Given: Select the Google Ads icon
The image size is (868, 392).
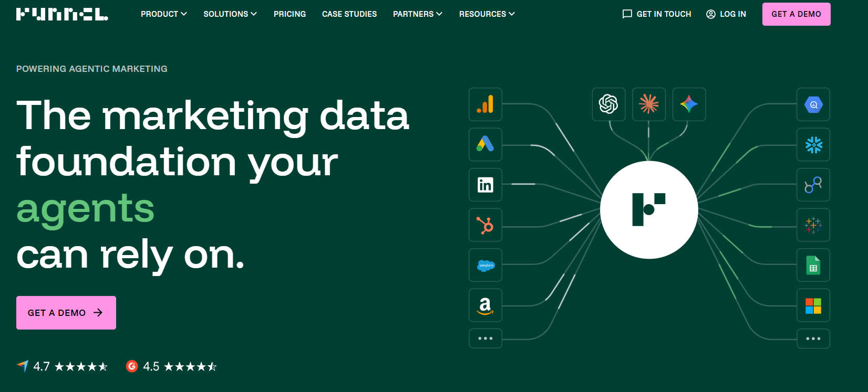Looking at the screenshot, I should pos(485,144).
